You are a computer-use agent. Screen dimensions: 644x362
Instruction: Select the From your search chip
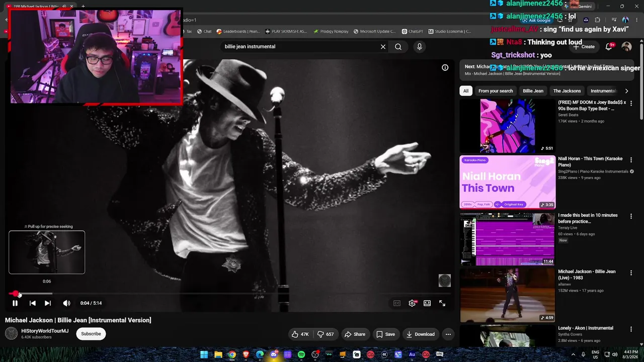point(496,91)
